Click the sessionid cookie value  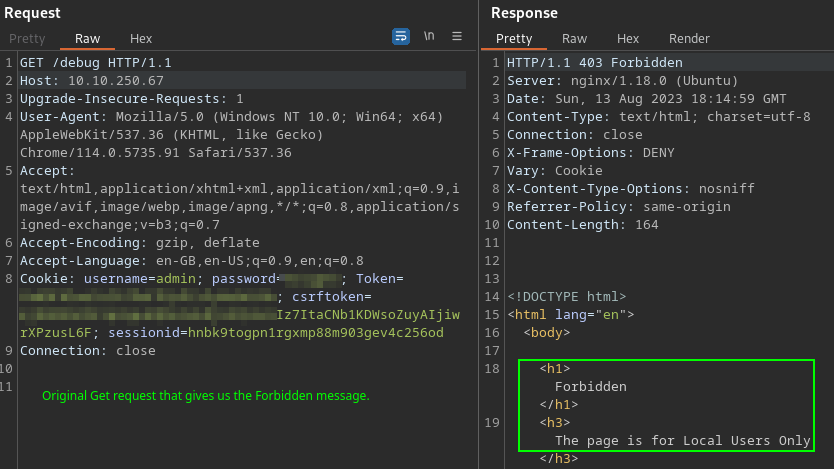pyautogui.click(x=315, y=333)
